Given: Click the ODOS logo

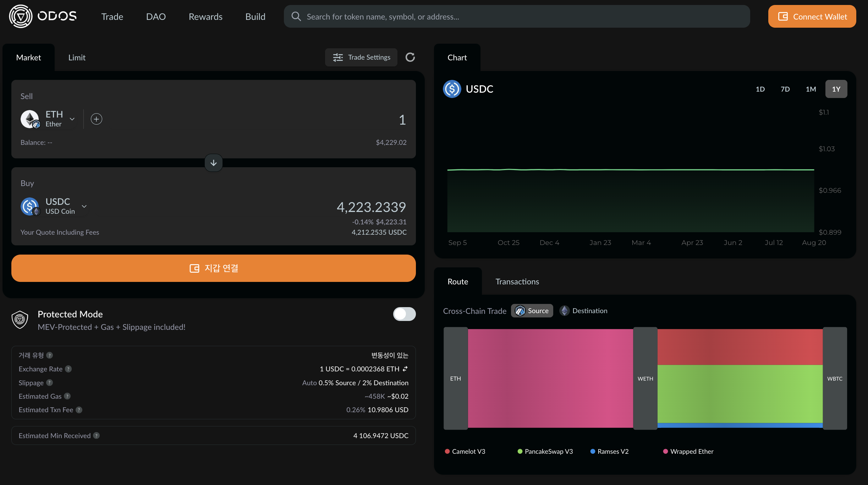Looking at the screenshot, I should [43, 16].
